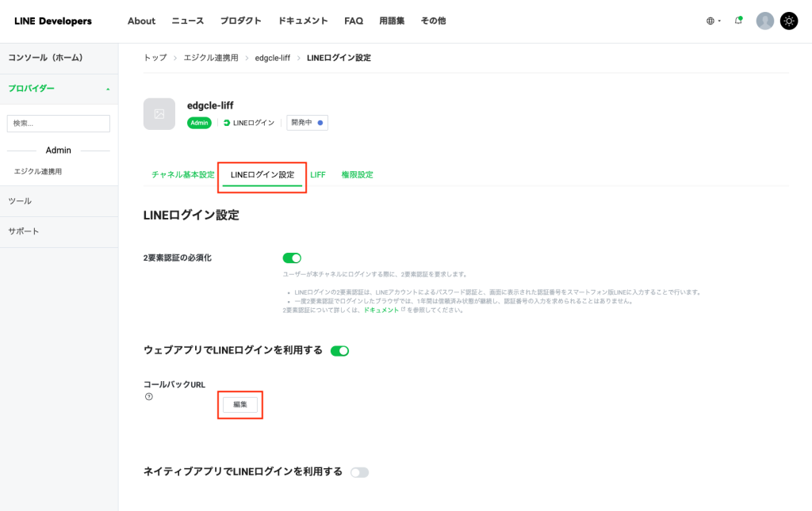Switch to the LIFF tab

(x=318, y=175)
